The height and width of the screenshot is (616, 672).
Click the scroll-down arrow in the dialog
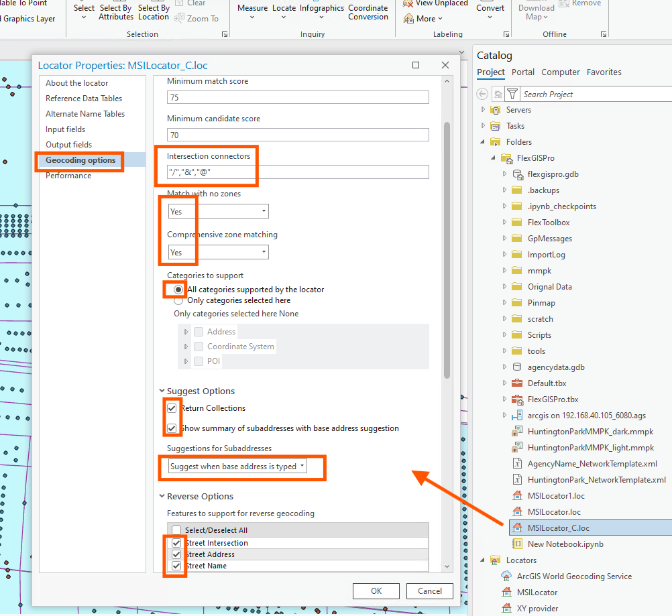447,566
